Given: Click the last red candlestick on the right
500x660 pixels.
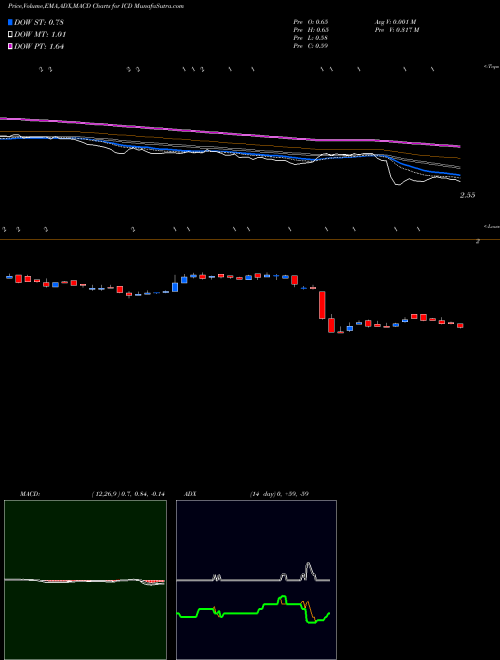Looking at the screenshot, I should tap(460, 325).
